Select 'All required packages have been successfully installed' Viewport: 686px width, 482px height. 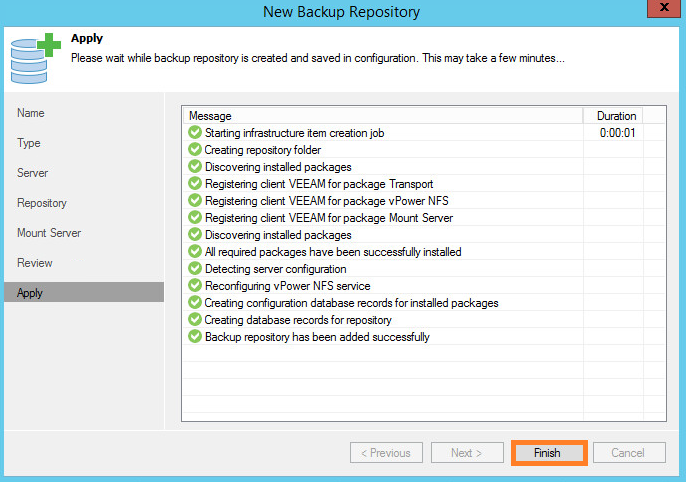[333, 252]
